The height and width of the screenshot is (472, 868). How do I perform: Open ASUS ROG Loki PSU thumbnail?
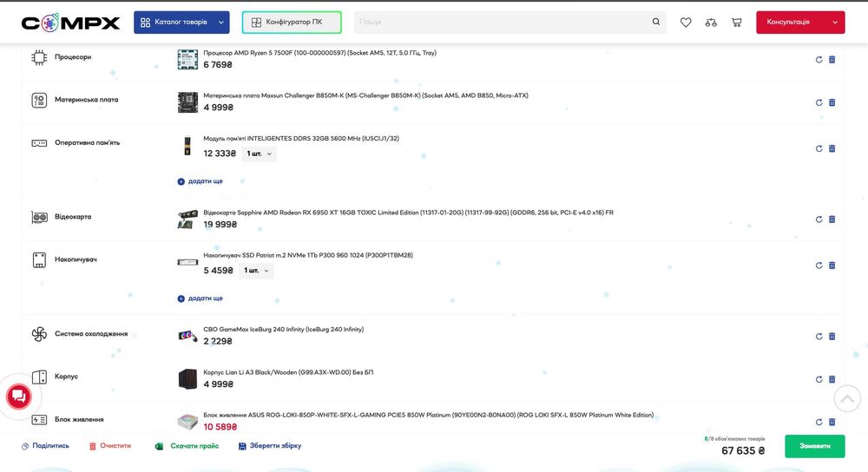click(187, 422)
